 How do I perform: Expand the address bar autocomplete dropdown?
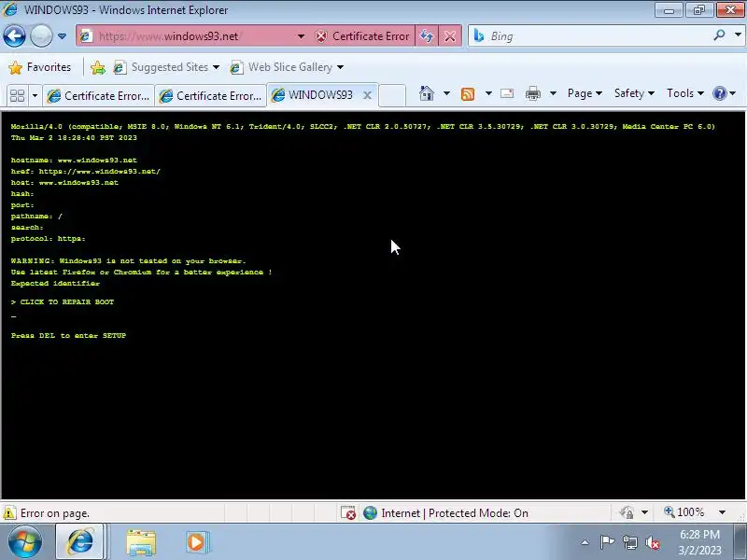click(x=301, y=36)
